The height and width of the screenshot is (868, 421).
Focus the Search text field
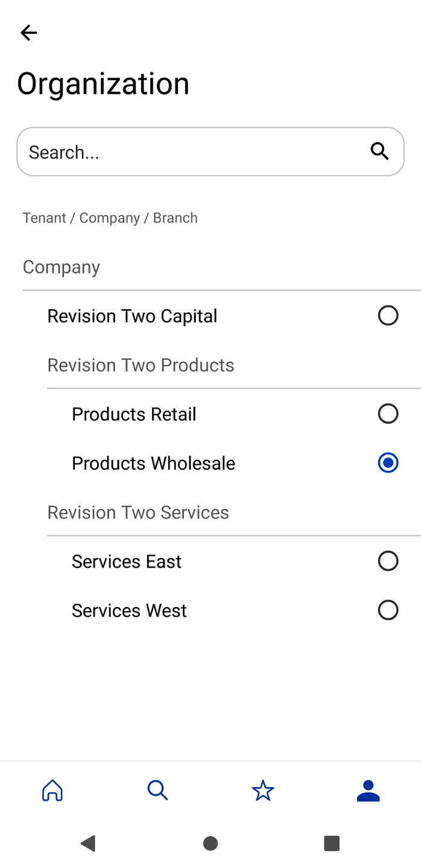click(193, 152)
